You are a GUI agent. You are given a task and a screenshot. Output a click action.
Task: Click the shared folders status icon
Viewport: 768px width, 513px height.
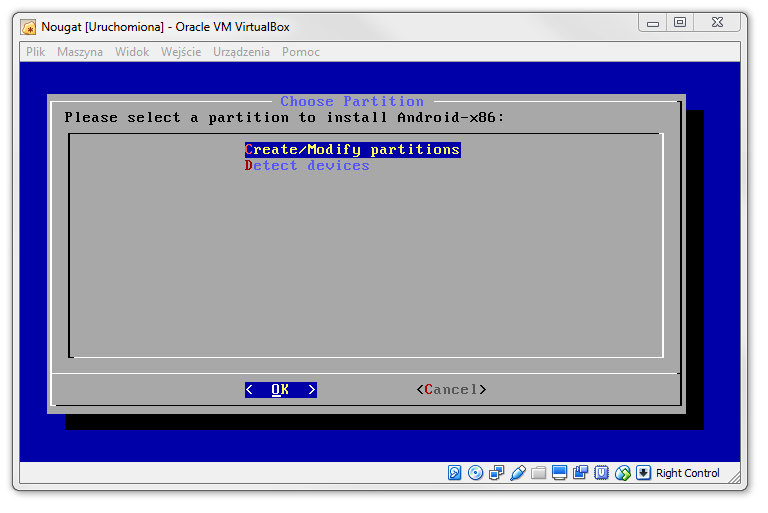point(538,473)
